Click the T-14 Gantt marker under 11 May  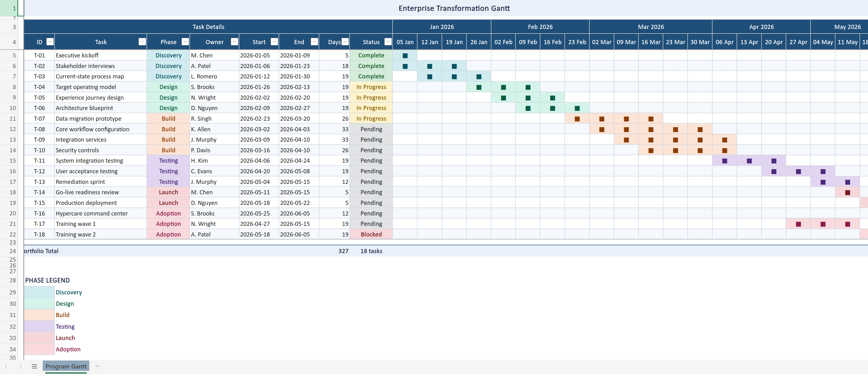[847, 193]
